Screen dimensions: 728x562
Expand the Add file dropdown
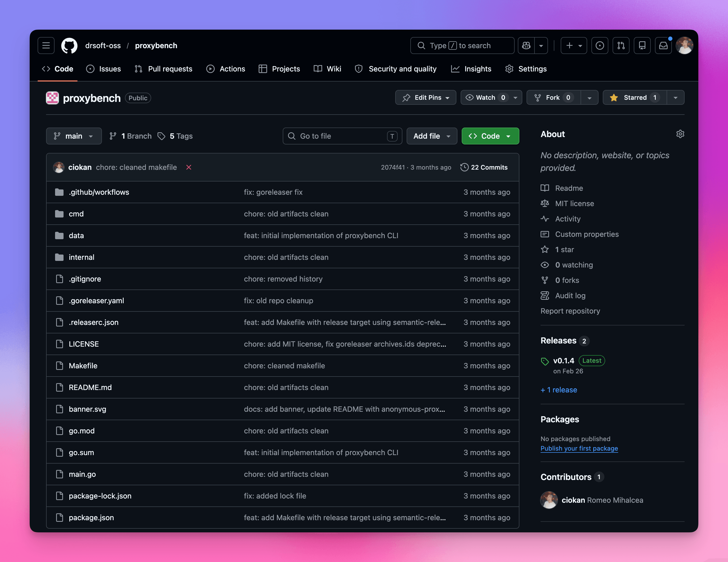point(432,136)
